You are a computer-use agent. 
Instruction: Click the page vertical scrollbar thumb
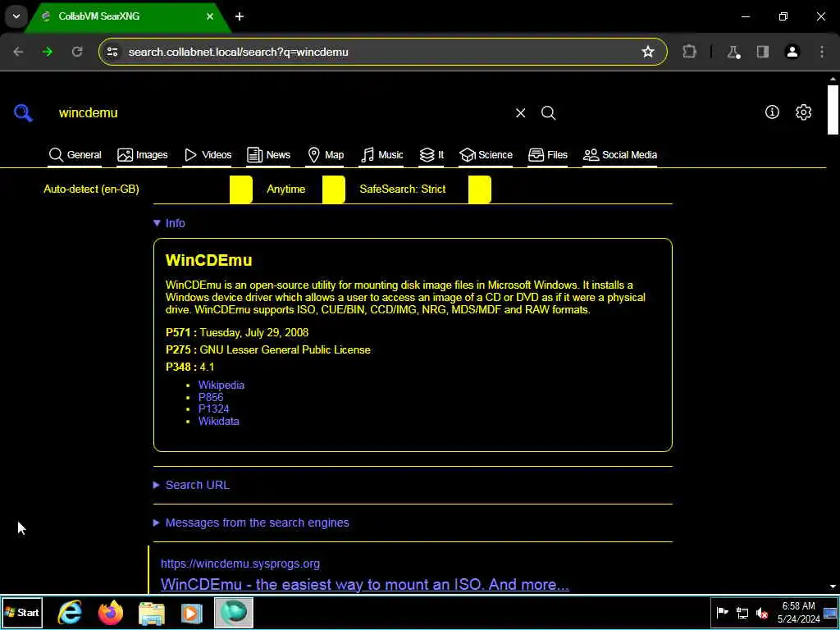coord(833,109)
